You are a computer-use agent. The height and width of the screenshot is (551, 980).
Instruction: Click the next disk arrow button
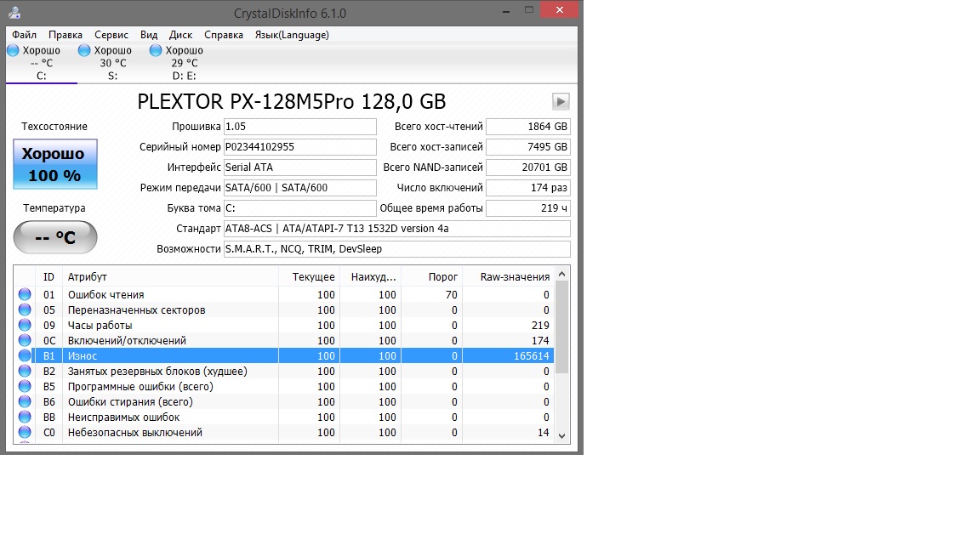[x=561, y=102]
